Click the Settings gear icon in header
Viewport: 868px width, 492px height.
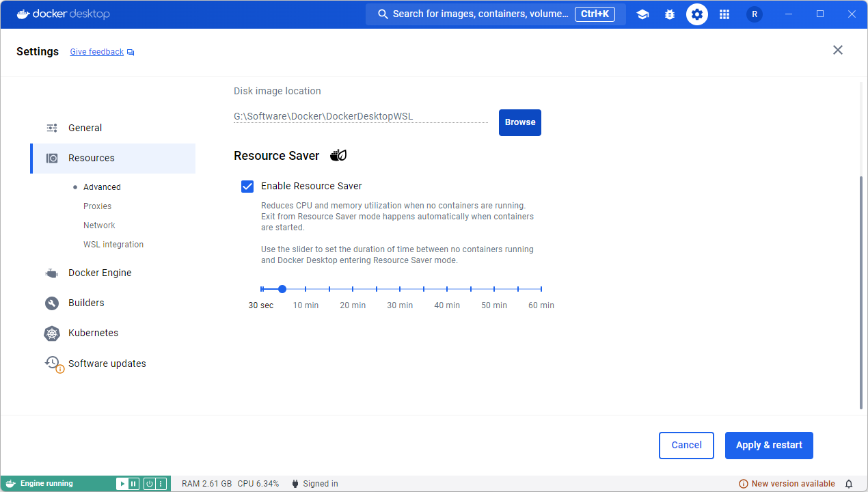pyautogui.click(x=697, y=14)
